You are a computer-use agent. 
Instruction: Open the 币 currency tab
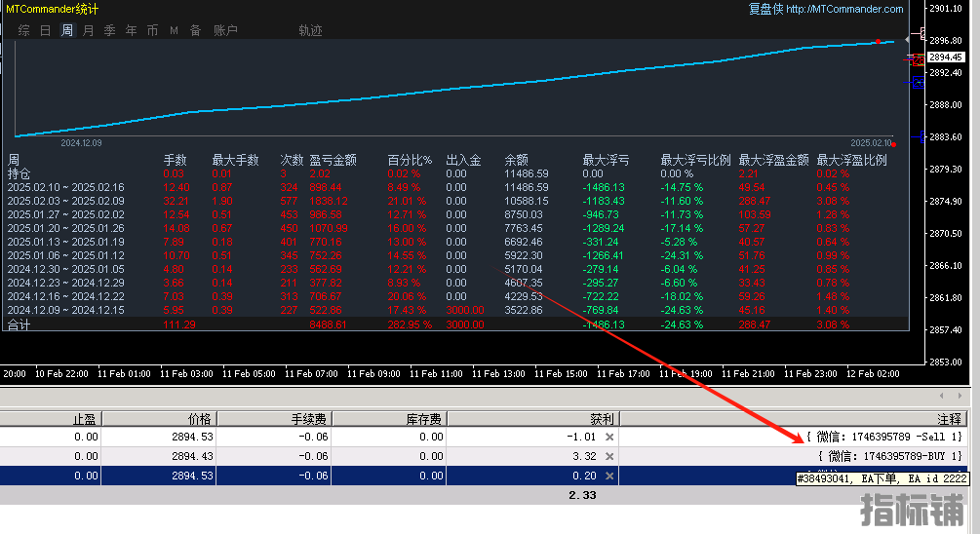(x=152, y=30)
